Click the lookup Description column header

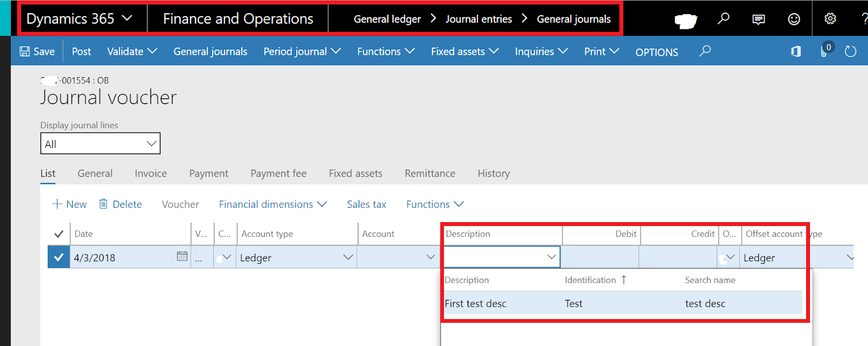coord(467,280)
